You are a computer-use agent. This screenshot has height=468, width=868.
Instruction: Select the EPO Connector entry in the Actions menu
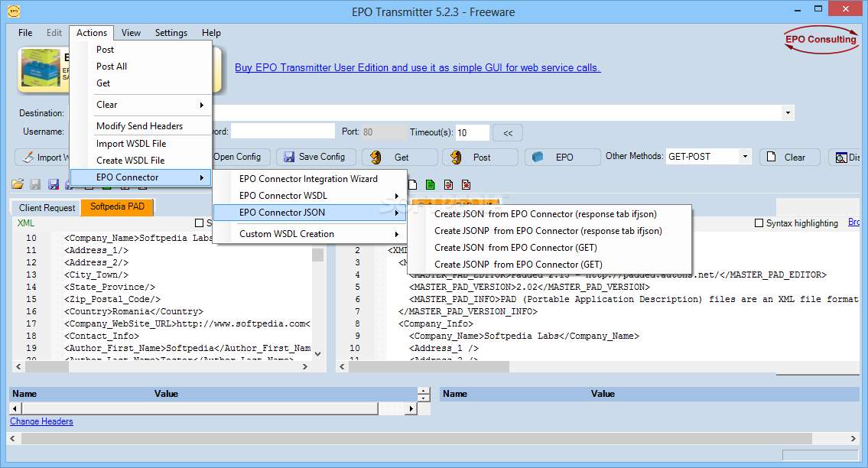click(141, 177)
